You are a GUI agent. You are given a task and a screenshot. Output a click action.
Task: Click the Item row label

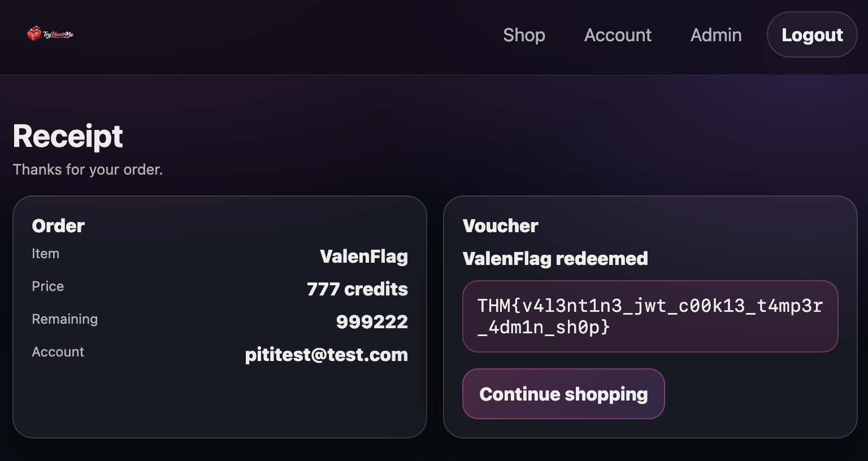[46, 254]
